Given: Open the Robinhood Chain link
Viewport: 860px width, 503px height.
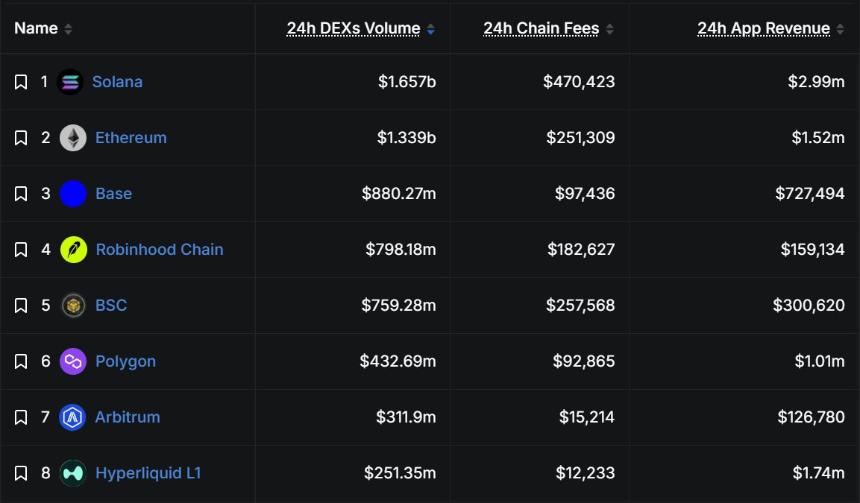Looking at the screenshot, I should point(160,250).
